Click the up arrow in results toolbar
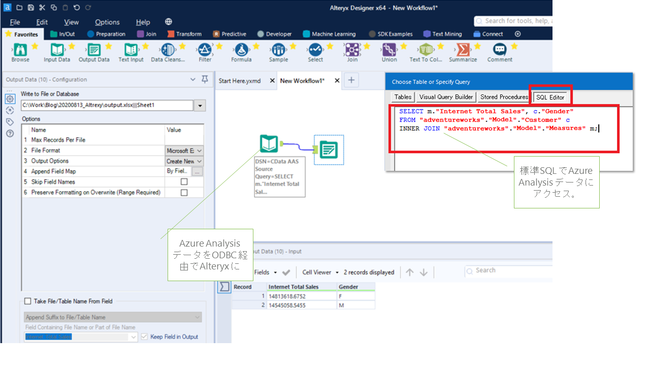The image size is (650, 365). 410,273
